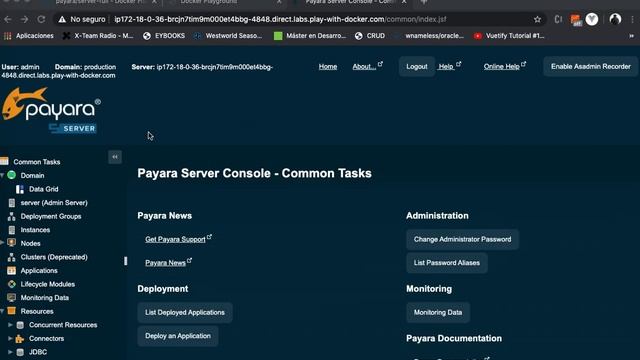Click the Applications icon
The image size is (640, 360).
pyautogui.click(x=11, y=270)
